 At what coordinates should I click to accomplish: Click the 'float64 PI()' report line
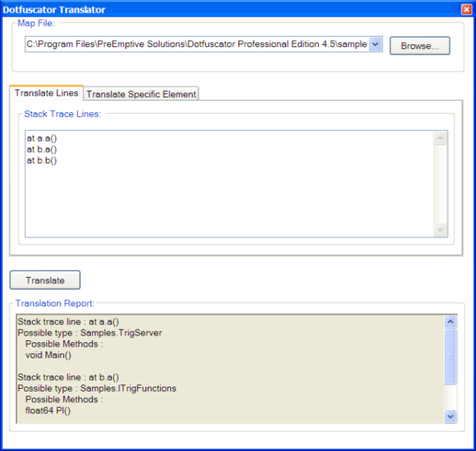coord(48,410)
